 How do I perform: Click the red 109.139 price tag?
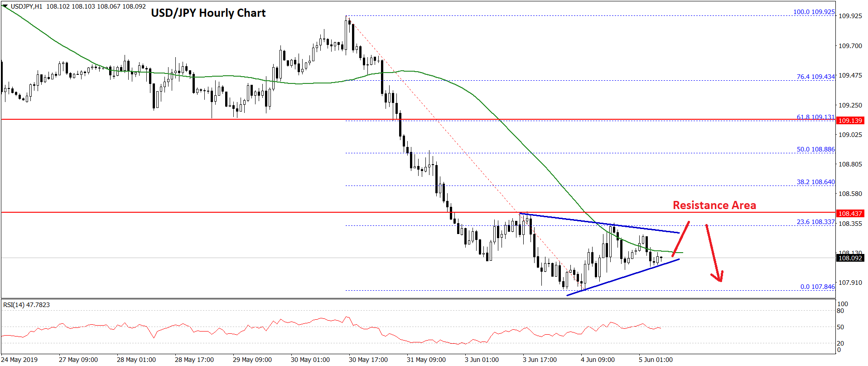pos(850,121)
